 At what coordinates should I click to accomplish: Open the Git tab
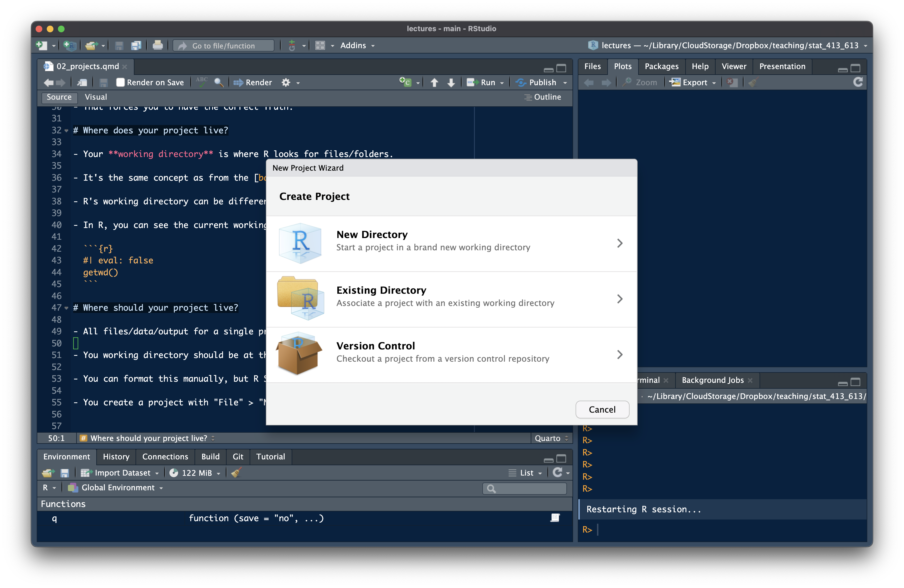click(238, 457)
